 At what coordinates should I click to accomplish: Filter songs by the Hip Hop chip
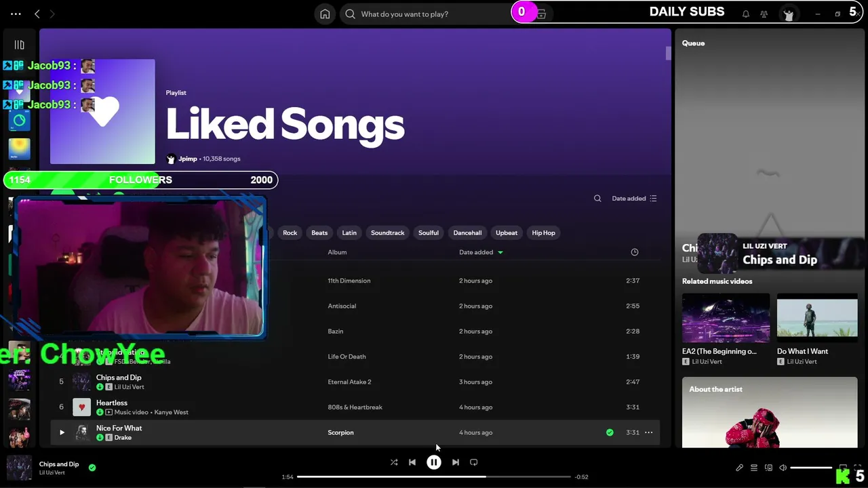tap(543, 232)
